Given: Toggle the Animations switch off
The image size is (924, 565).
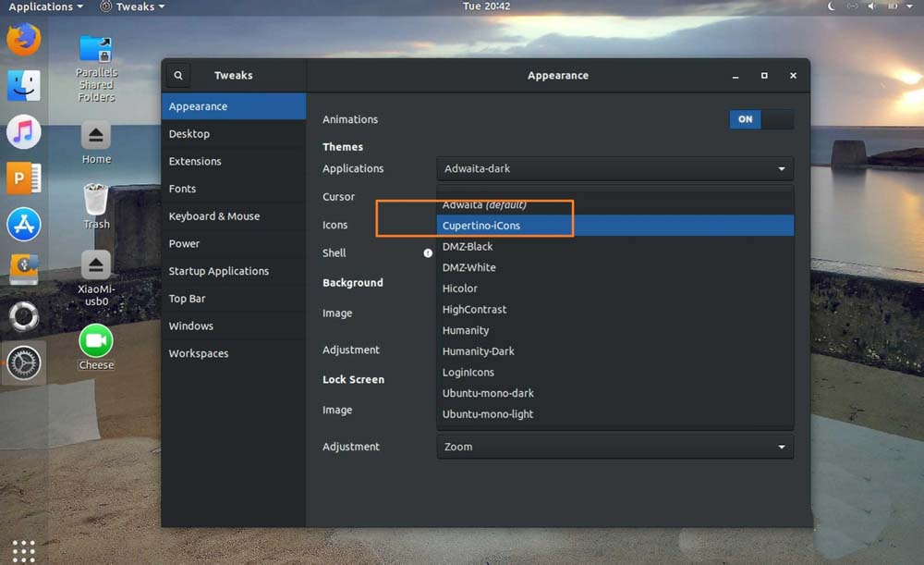Looking at the screenshot, I should (x=760, y=119).
